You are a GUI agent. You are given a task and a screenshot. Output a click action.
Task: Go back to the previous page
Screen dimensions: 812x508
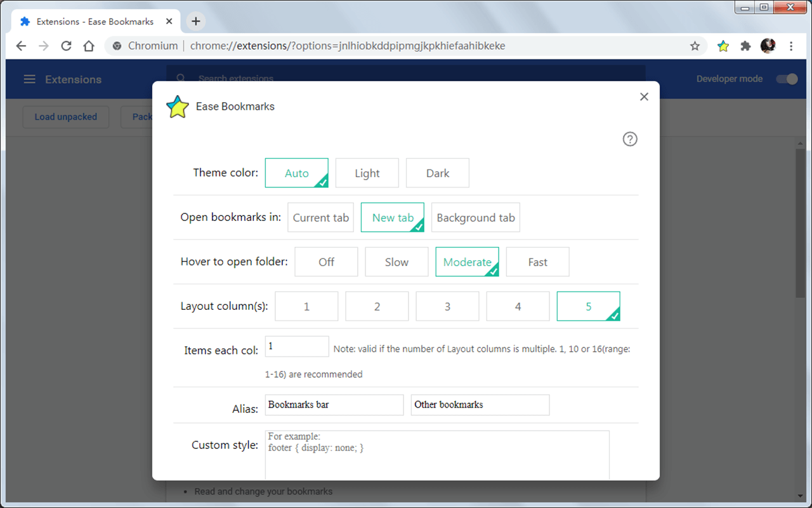[21, 46]
